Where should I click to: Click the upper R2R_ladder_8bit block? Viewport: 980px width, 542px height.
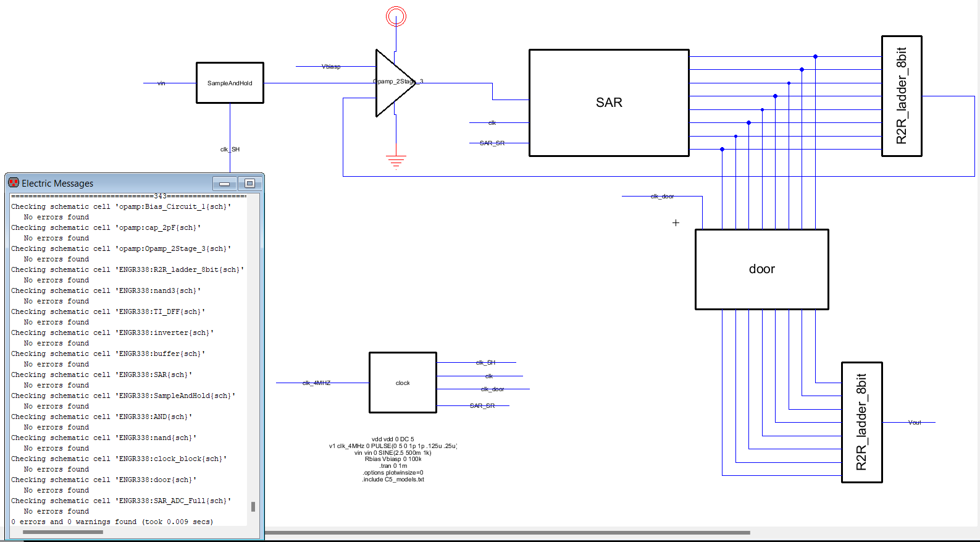pyautogui.click(x=901, y=96)
